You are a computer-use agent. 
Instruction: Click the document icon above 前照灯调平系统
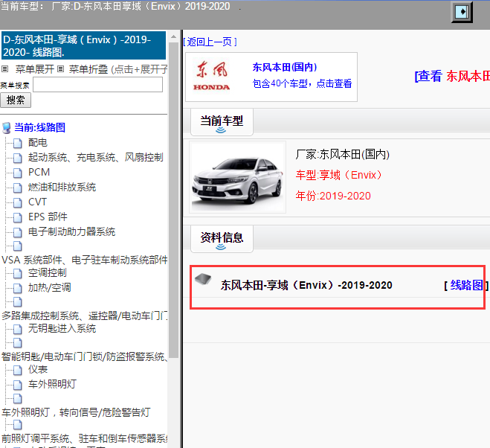point(18,425)
